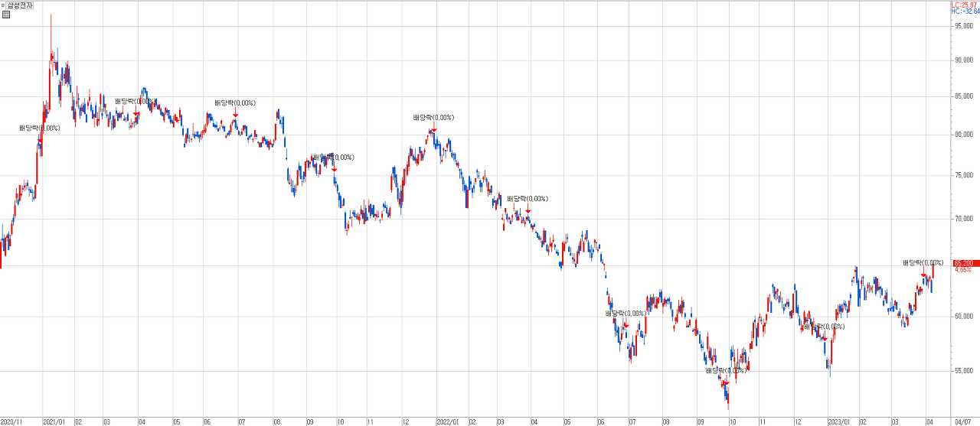Screen dimensions: 980x426
Task: Click the ex-dividend arrow marker before 2022/10
Action: tap(725, 382)
